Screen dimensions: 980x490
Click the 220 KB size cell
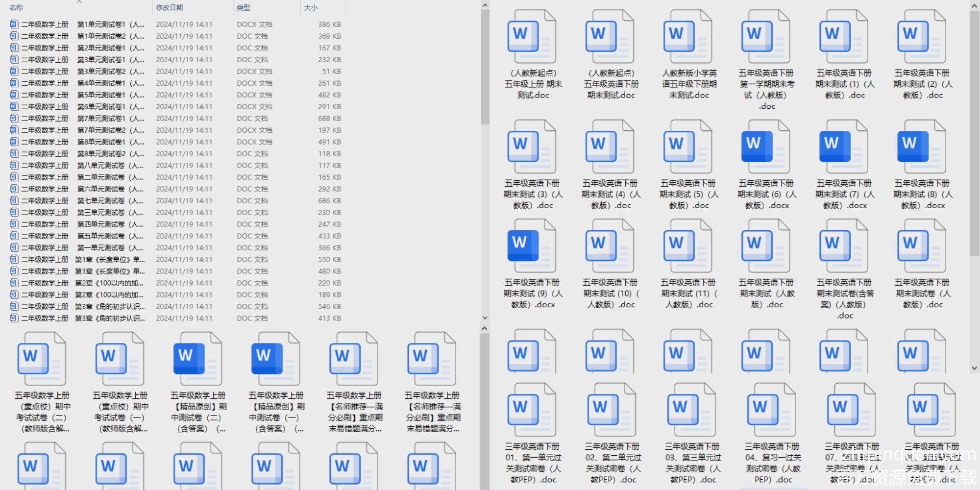329,283
